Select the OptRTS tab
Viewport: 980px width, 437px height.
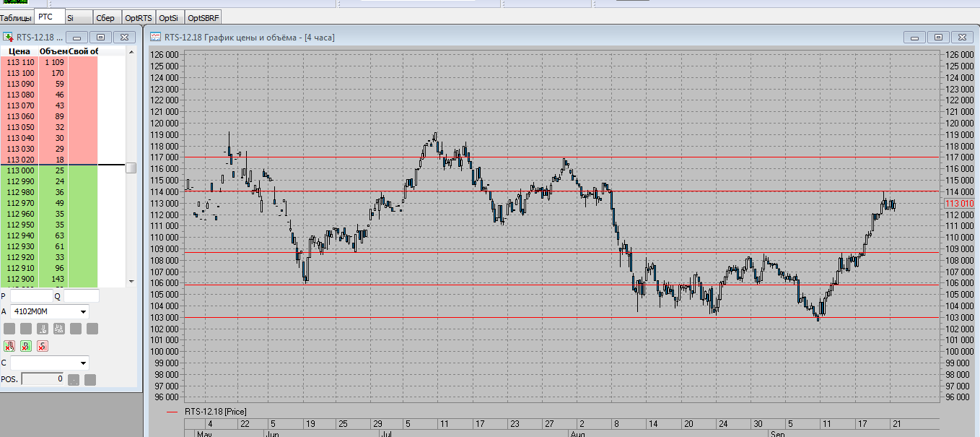(137, 17)
